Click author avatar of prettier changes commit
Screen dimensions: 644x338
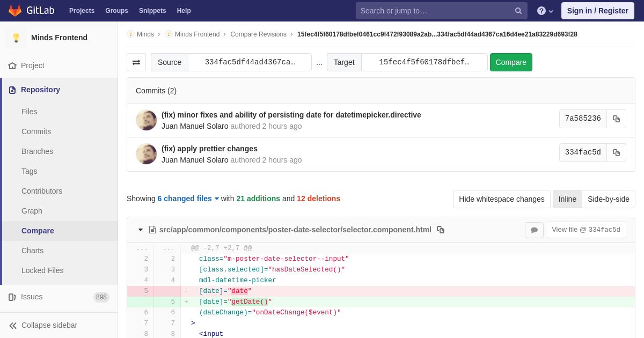[x=147, y=154]
